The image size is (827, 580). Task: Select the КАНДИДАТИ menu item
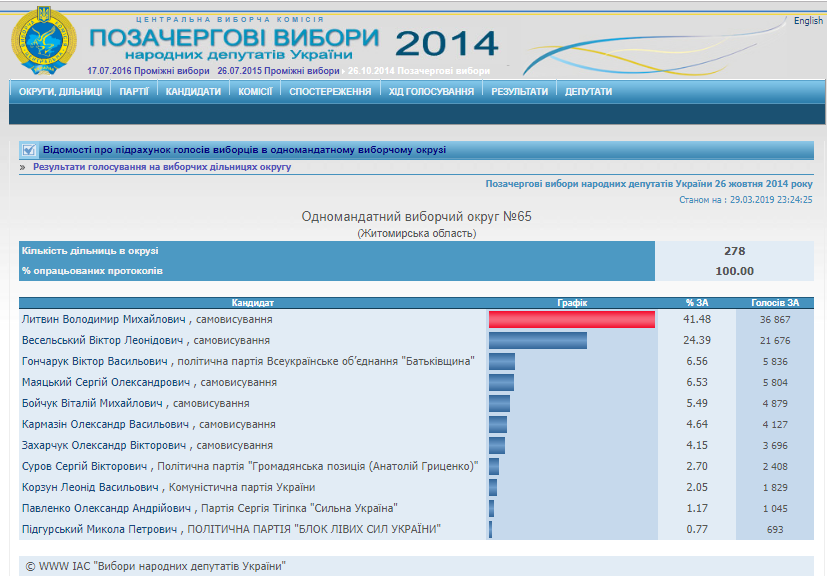point(193,92)
